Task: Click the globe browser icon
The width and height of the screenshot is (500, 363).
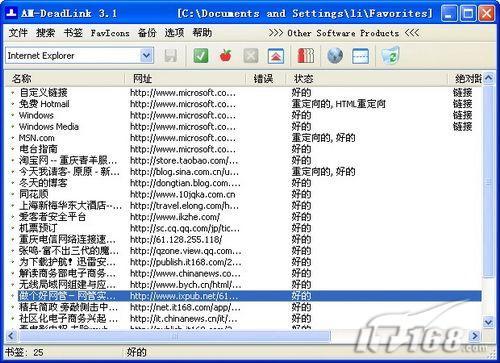Action: coord(335,56)
